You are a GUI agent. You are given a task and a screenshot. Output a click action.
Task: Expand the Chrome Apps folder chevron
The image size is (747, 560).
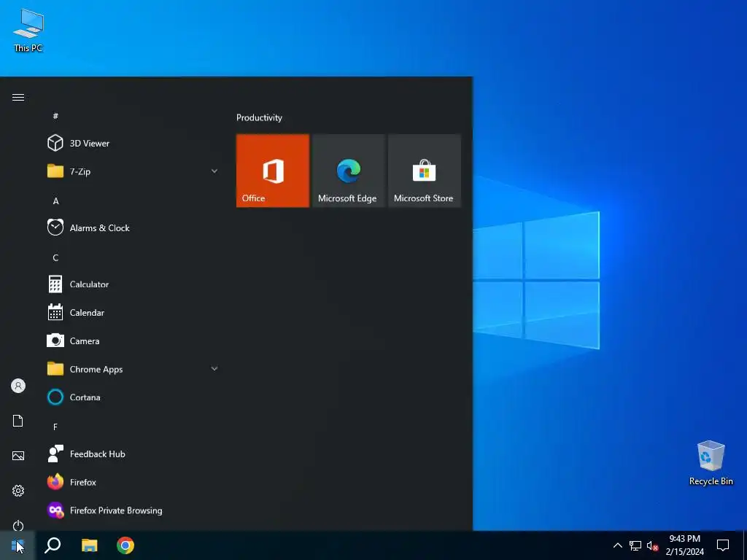tap(214, 368)
